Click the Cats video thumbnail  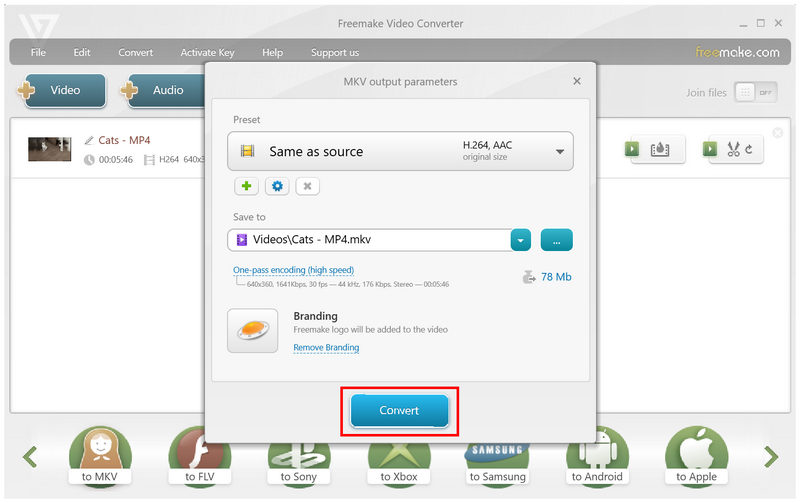[x=49, y=149]
